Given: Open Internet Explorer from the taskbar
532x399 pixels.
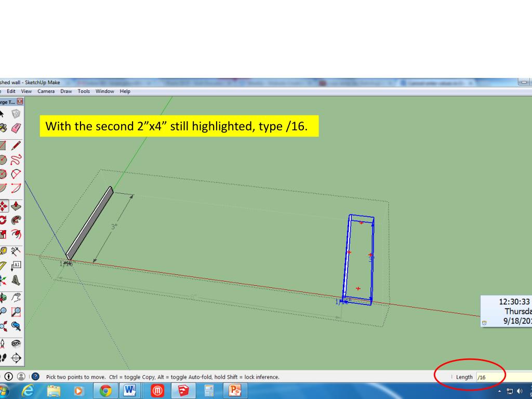Looking at the screenshot, I should [x=28, y=391].
